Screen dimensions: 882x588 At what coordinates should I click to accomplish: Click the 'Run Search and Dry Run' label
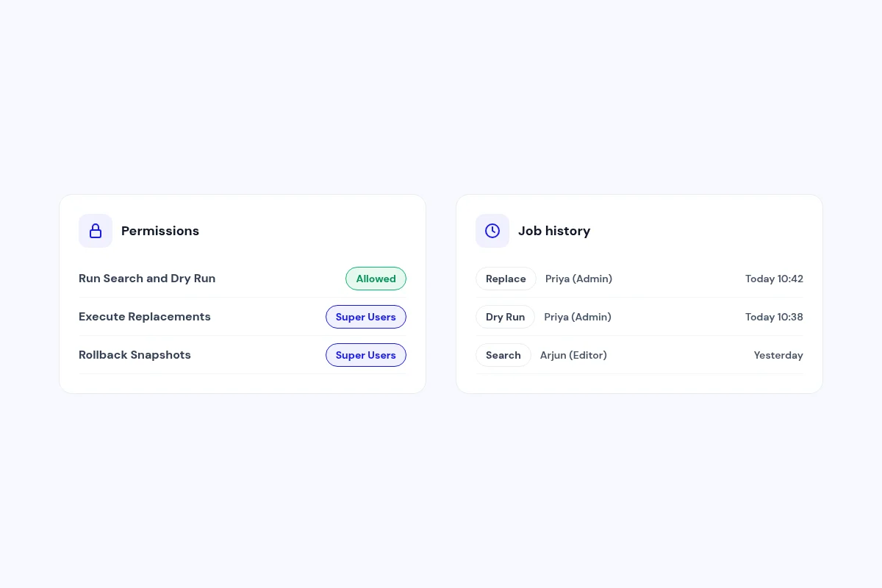point(147,279)
